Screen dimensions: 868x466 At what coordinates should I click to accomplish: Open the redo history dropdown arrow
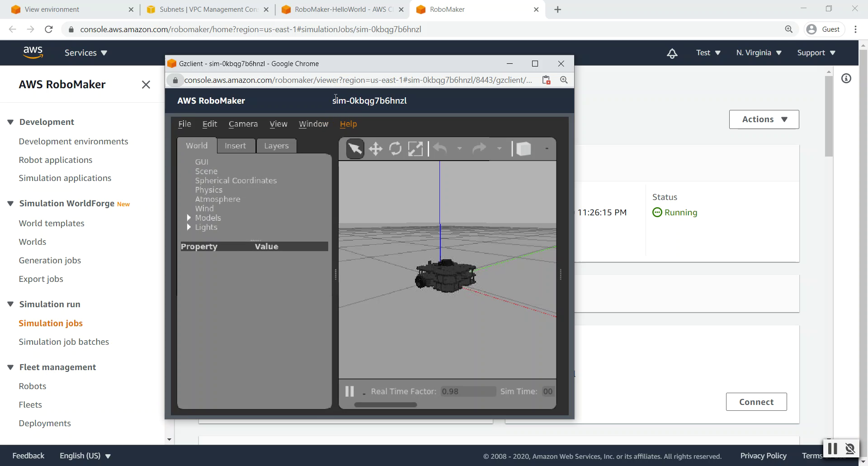tap(499, 148)
